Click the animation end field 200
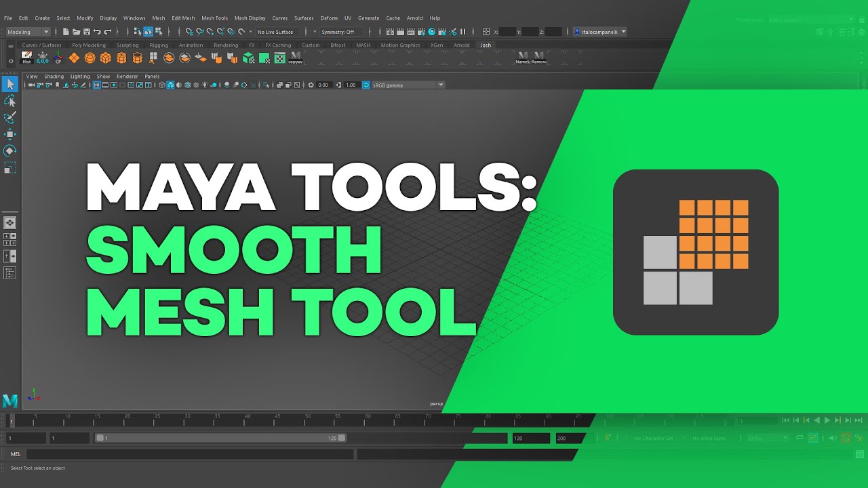Image resolution: width=868 pixels, height=488 pixels. coord(570,439)
